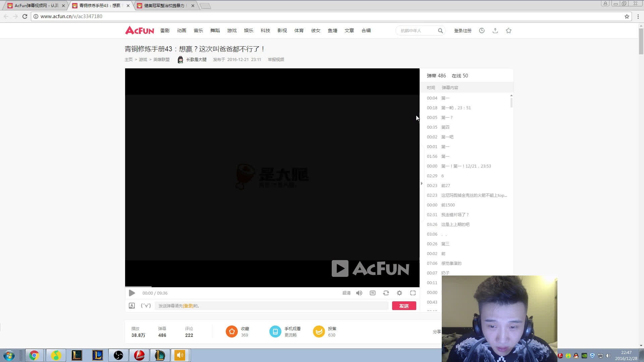Click the 手机观看 icon

(275, 331)
